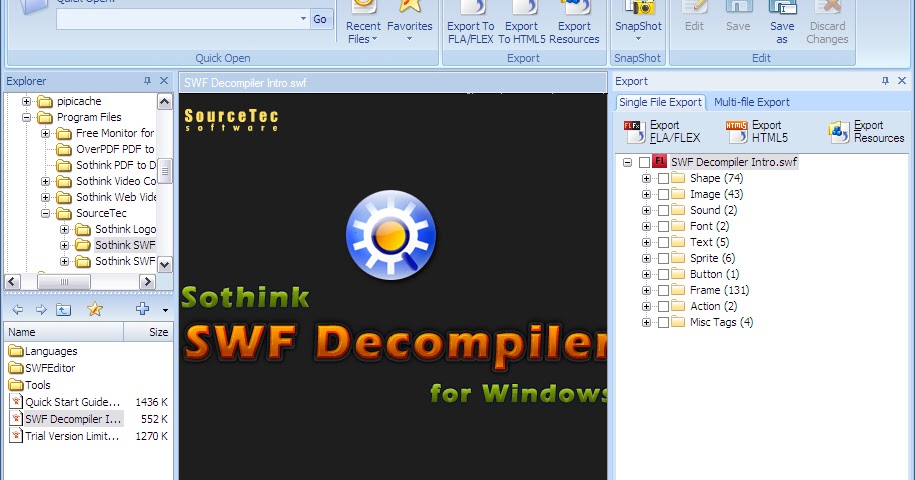Collapse the SWF Decompiler Intro.swf tree root
Screen dimensions: 915x480
point(627,162)
